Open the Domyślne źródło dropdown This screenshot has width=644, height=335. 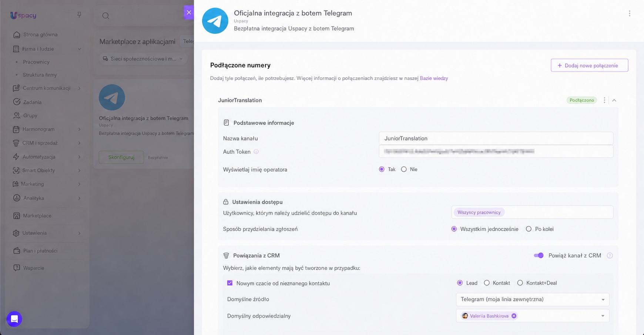coord(533,299)
